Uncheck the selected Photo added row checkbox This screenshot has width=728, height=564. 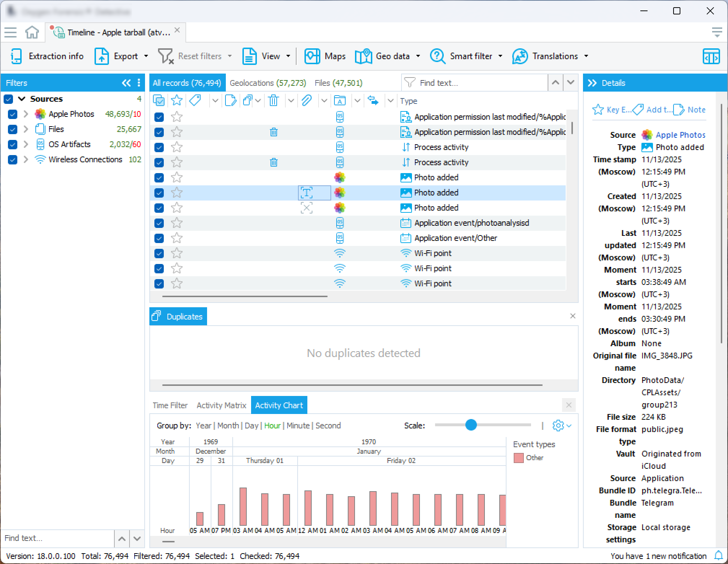(159, 193)
